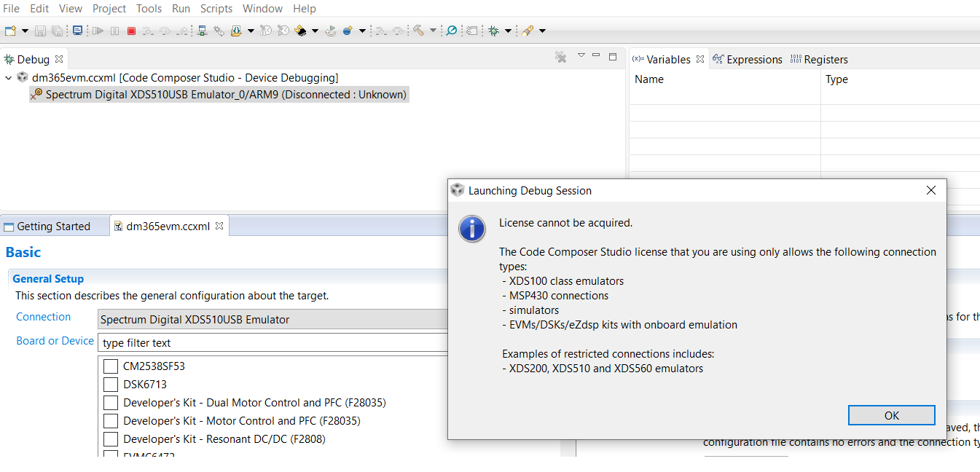Screen dimensions: 980x472
Task: Close the Debug view tab
Action: pos(59,59)
